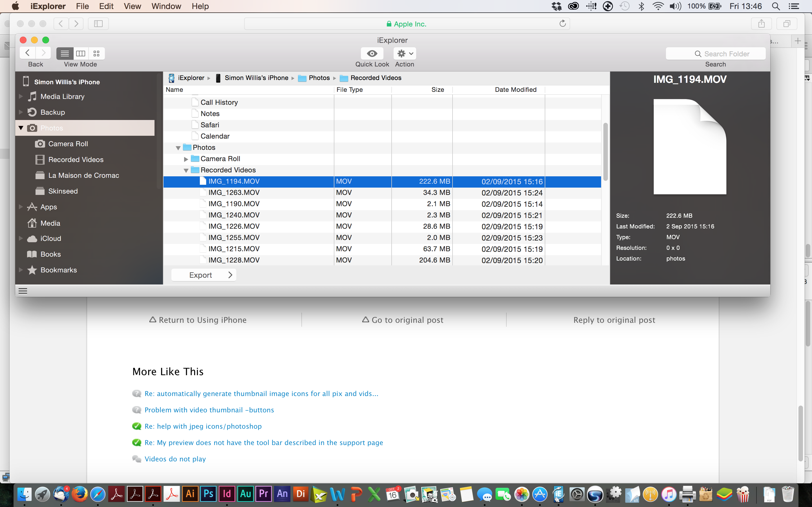Switch to list view mode
The width and height of the screenshot is (812, 507).
coord(65,53)
